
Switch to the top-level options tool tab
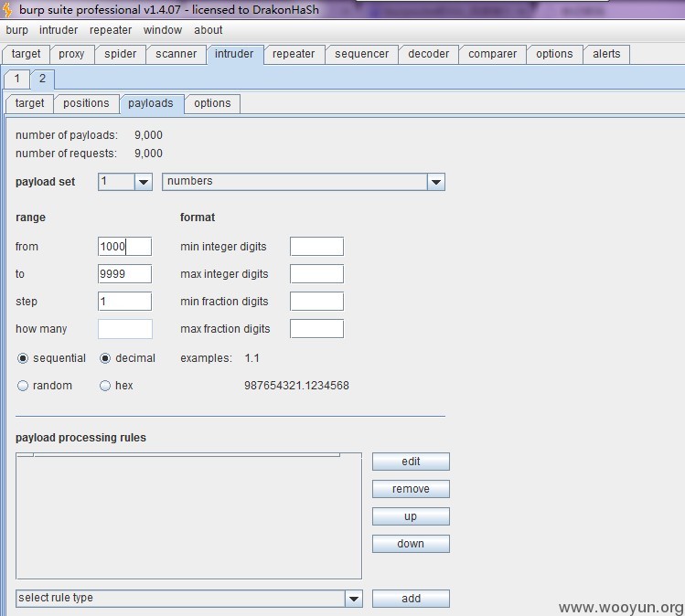click(x=554, y=54)
